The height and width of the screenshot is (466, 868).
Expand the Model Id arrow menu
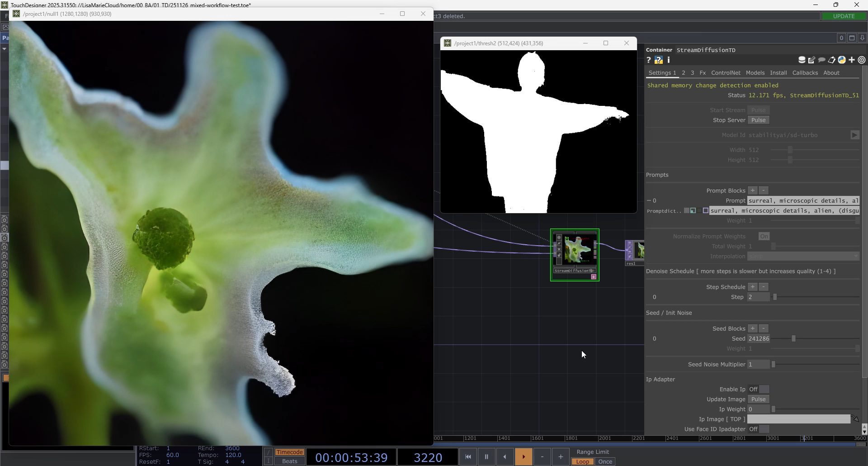pos(854,135)
